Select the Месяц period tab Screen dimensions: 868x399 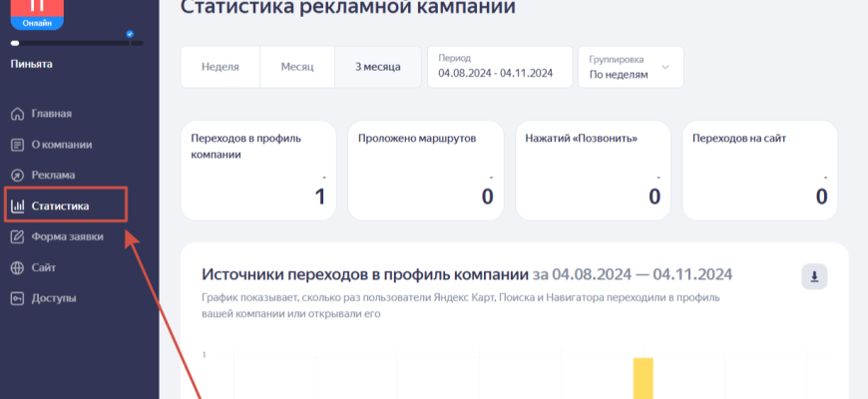[x=296, y=67]
